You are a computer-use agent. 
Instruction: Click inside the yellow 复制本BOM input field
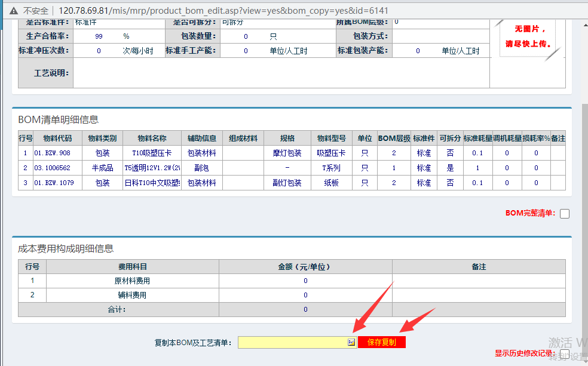click(x=292, y=342)
